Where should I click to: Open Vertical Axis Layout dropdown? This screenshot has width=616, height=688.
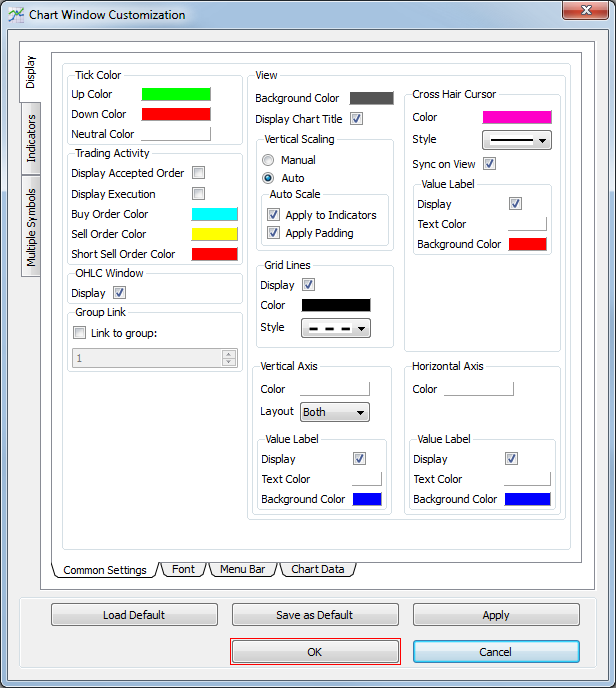335,412
